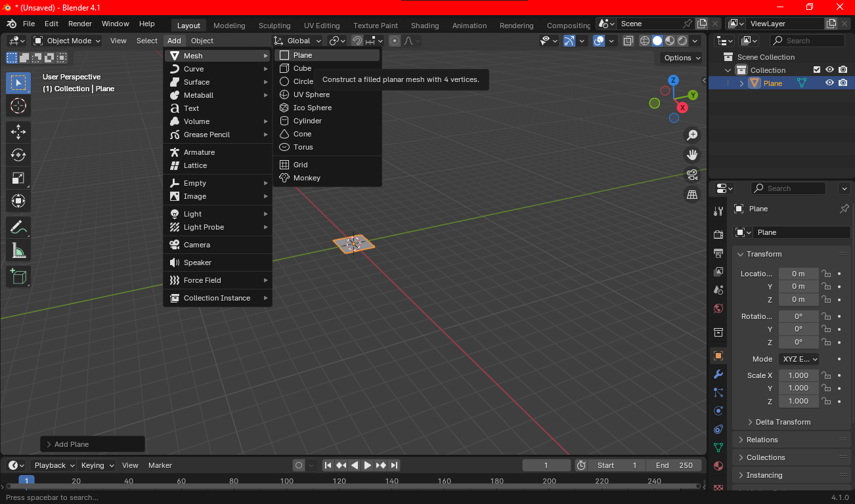Toggle snapping magnet in the header
This screenshot has width=855, height=504.
pos(357,41)
